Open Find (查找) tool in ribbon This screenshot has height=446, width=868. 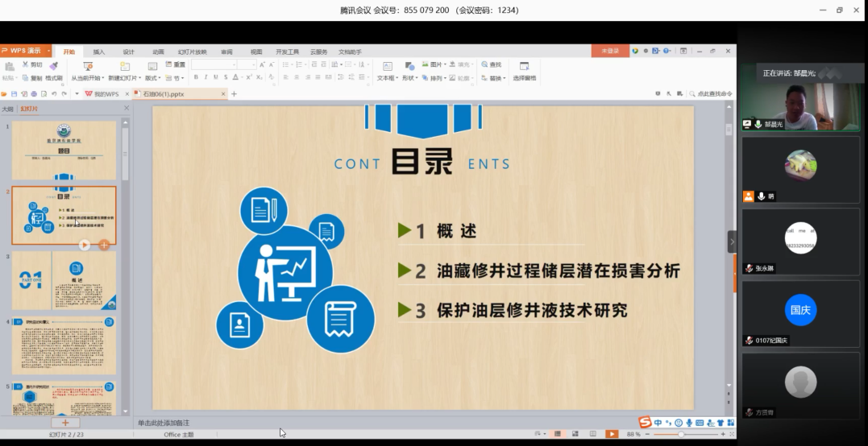[491, 64]
